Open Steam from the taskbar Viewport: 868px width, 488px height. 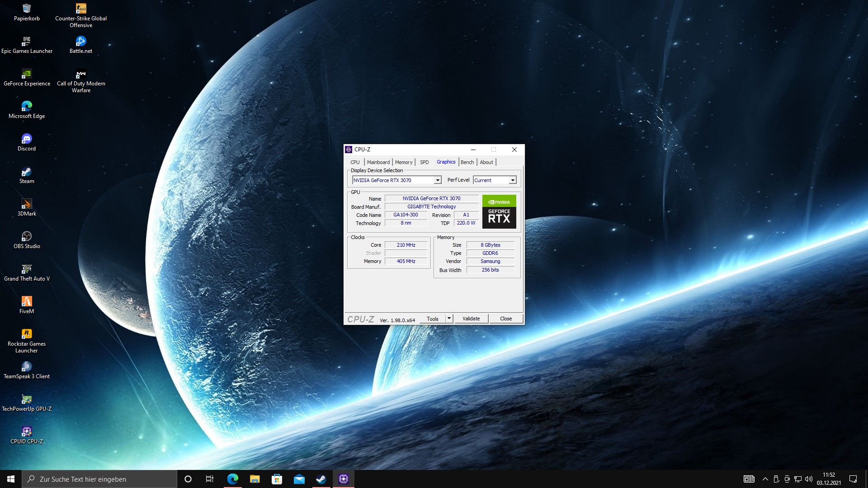pos(321,479)
